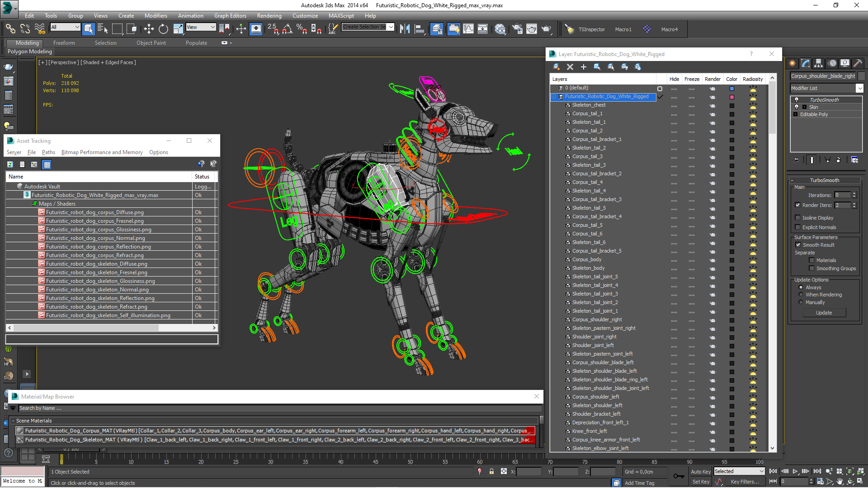Enable Explicit Normals checkbox
The height and width of the screenshot is (488, 868).
pyautogui.click(x=797, y=227)
